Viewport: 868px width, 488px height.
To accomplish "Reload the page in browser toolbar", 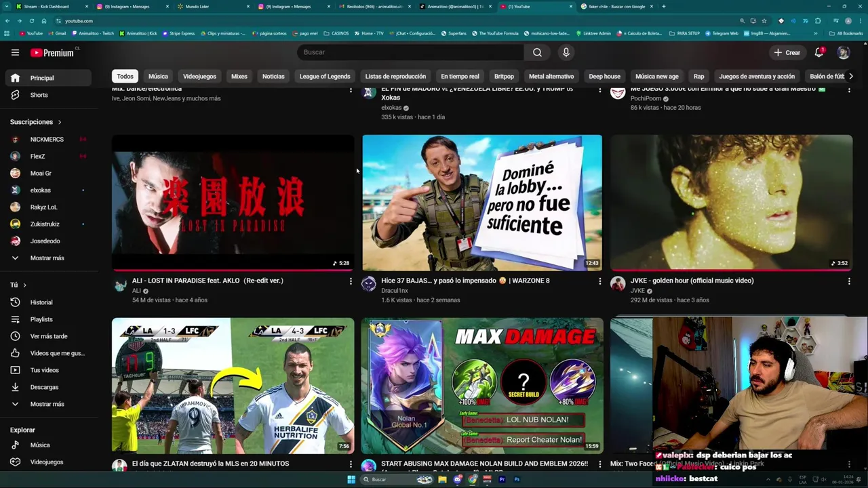I will [31, 21].
